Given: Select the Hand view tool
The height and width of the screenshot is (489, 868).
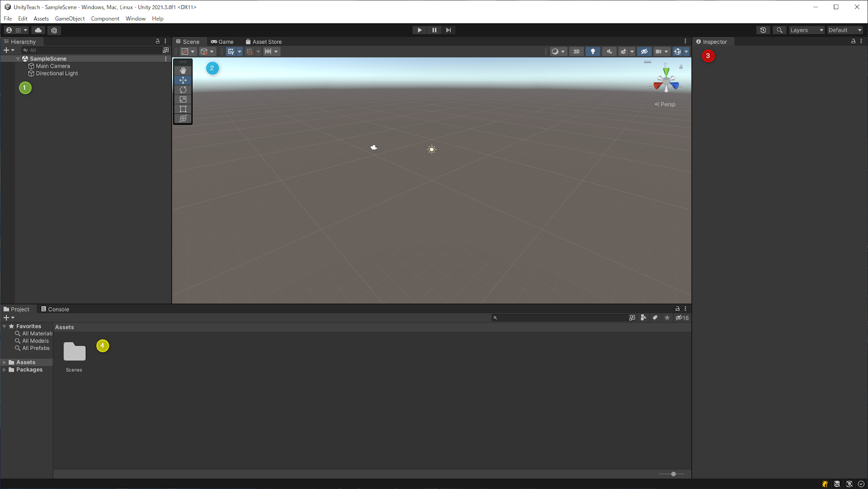Looking at the screenshot, I should tap(183, 70).
